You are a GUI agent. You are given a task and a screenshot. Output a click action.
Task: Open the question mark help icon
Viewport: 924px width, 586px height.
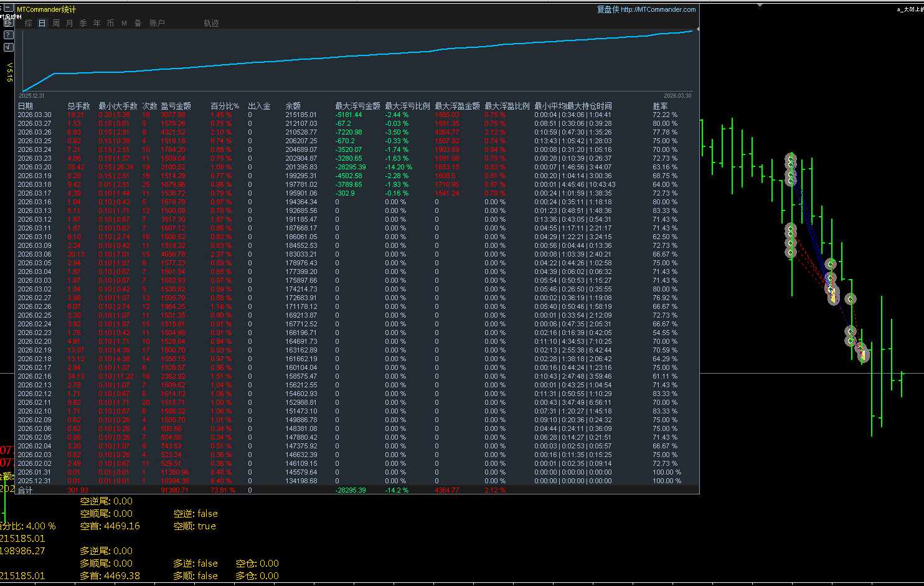tap(8, 35)
